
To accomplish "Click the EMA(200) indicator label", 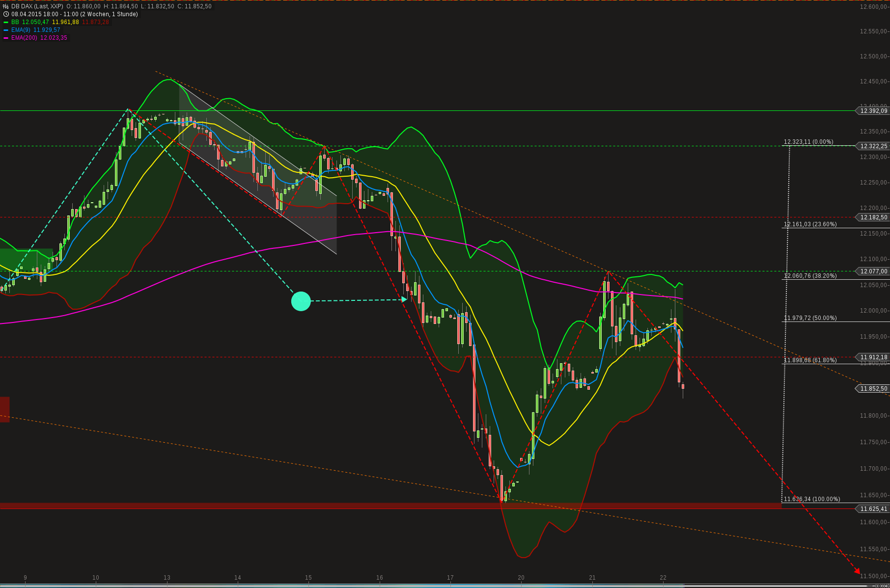I will pos(24,38).
